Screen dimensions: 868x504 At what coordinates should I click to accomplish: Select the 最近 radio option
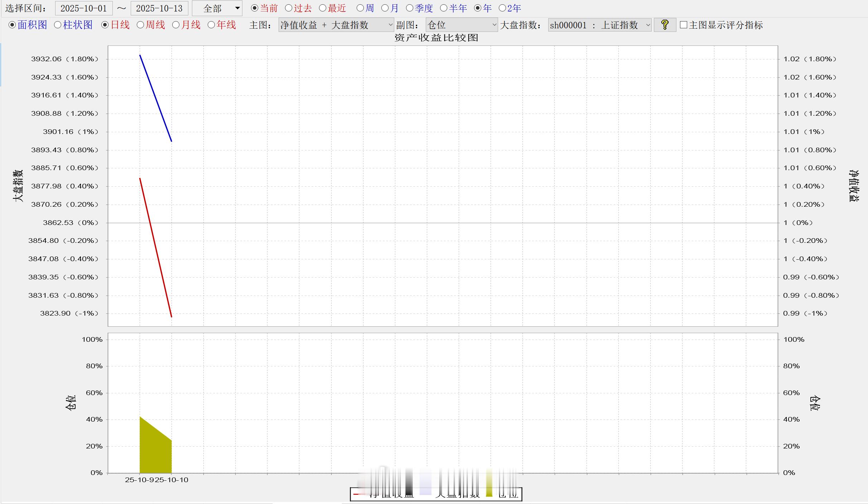(323, 8)
